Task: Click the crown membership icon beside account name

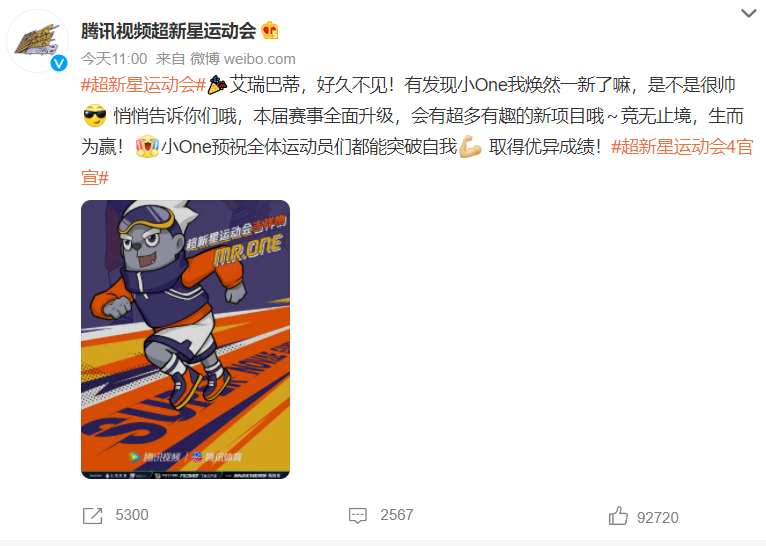Action: pyautogui.click(x=270, y=31)
